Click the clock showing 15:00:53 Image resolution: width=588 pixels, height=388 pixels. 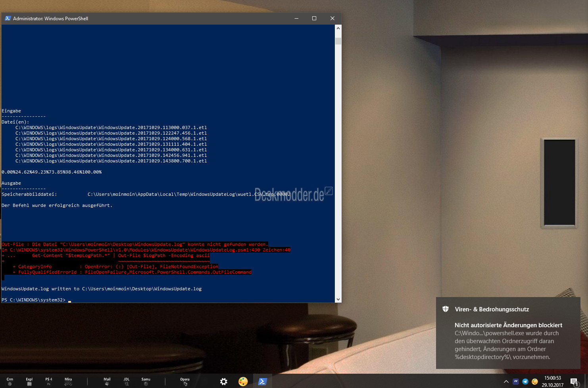553,382
